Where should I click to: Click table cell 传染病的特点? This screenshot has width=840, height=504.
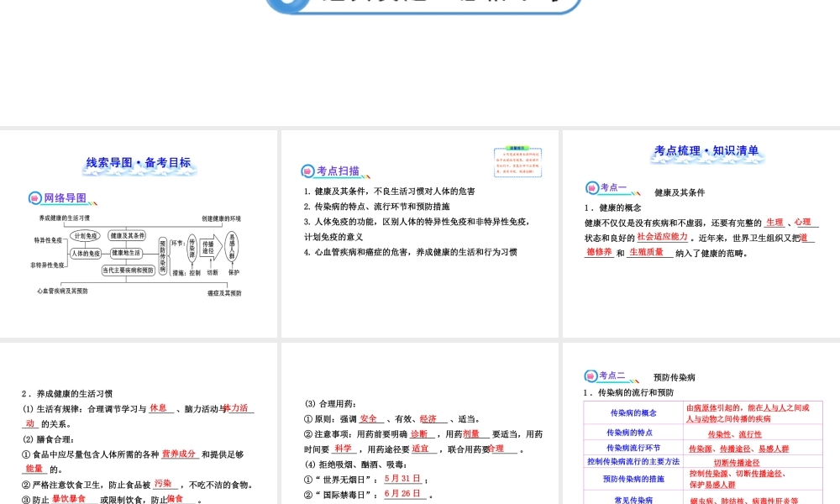(633, 433)
